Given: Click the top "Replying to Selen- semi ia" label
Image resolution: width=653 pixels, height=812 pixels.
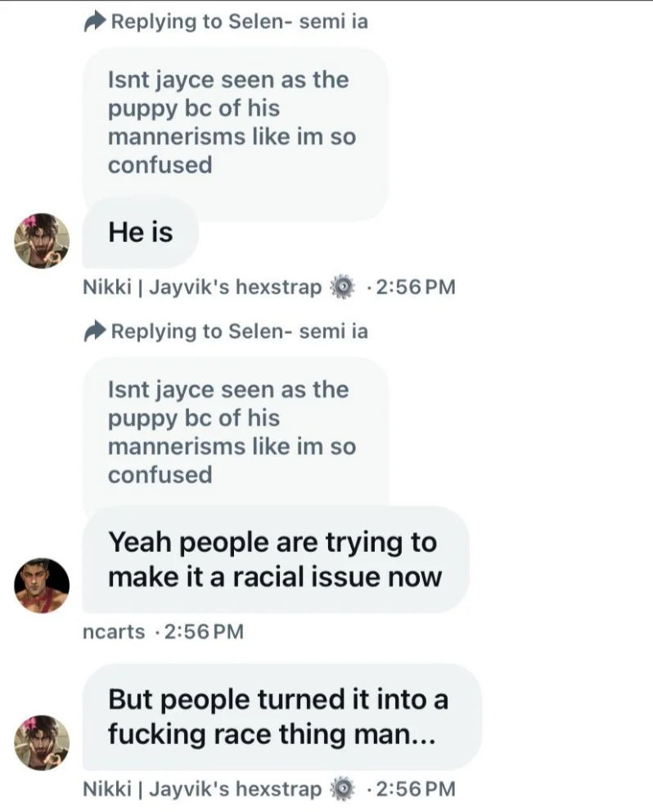Looking at the screenshot, I should (240, 22).
